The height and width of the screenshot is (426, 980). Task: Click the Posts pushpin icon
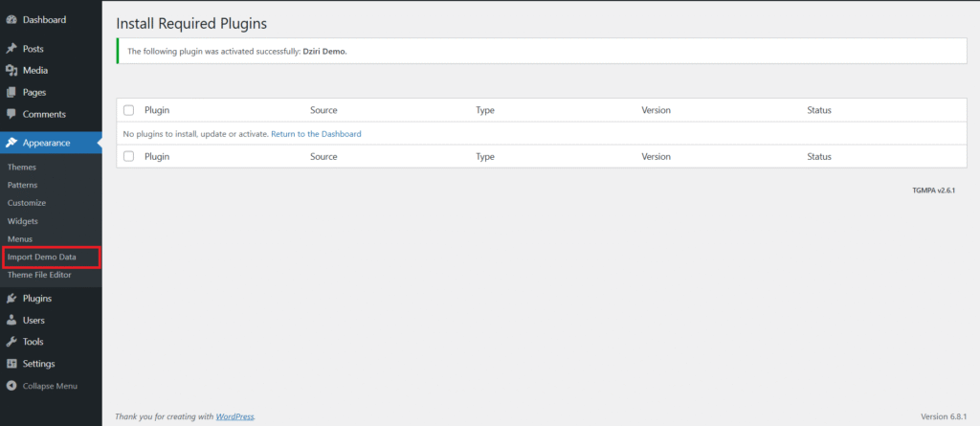point(11,49)
